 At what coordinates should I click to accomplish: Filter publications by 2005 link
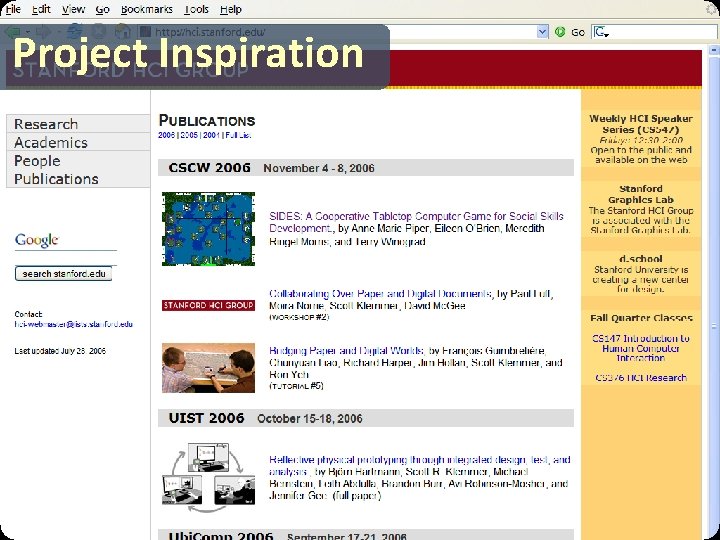point(189,135)
